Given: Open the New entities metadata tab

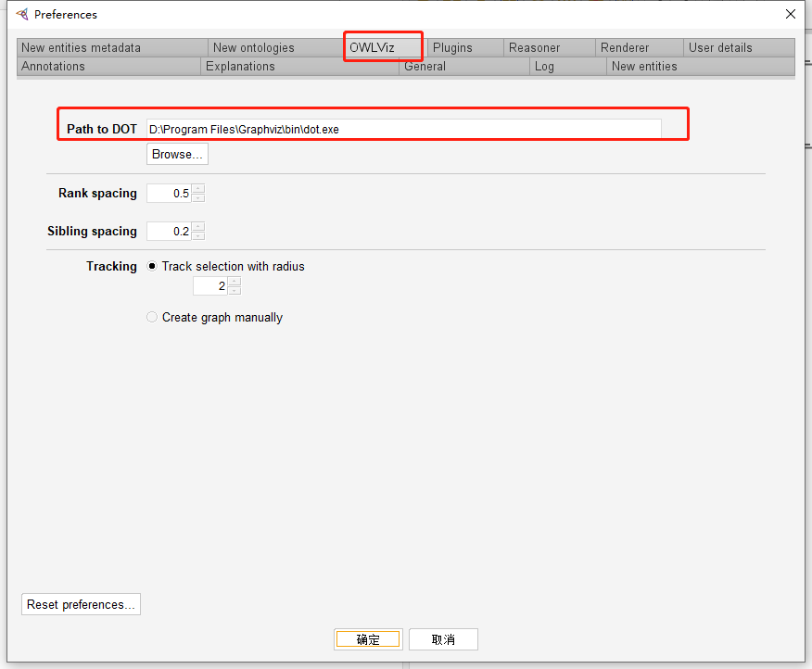Looking at the screenshot, I should click(112, 47).
